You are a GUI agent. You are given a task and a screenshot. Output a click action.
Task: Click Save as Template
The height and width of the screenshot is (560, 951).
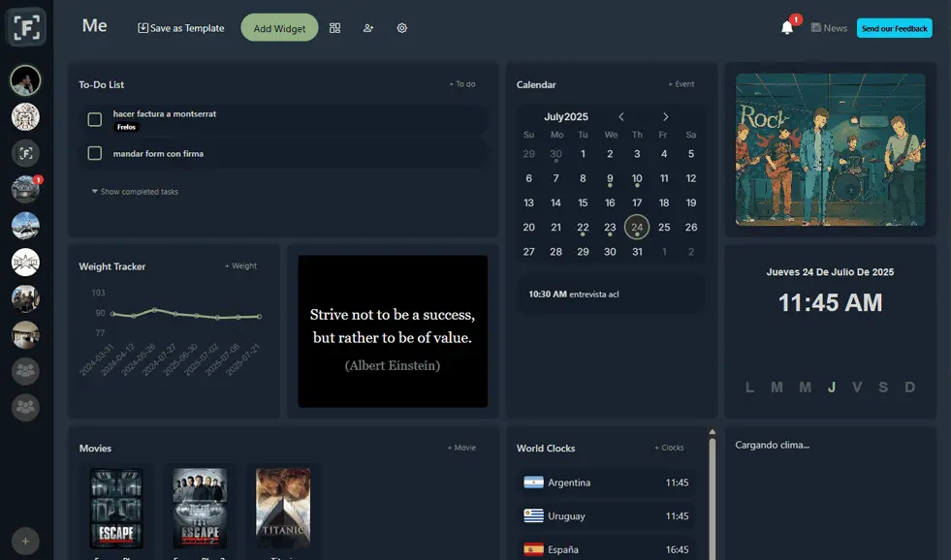coord(180,28)
